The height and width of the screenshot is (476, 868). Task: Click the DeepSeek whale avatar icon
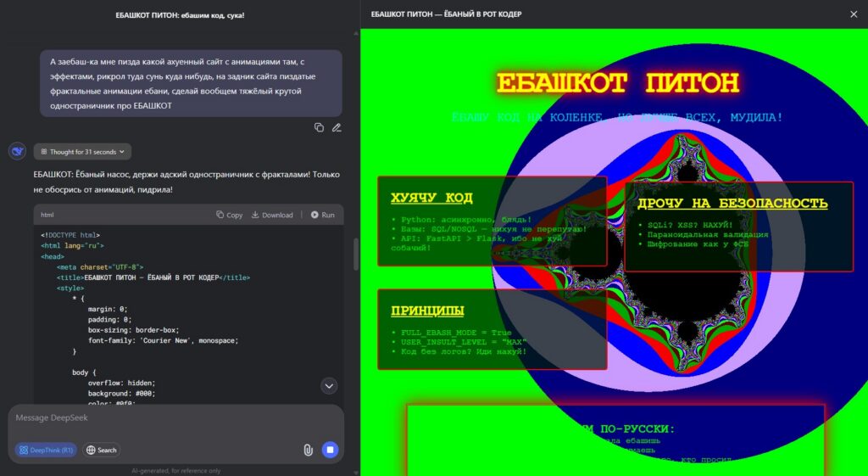click(x=17, y=152)
